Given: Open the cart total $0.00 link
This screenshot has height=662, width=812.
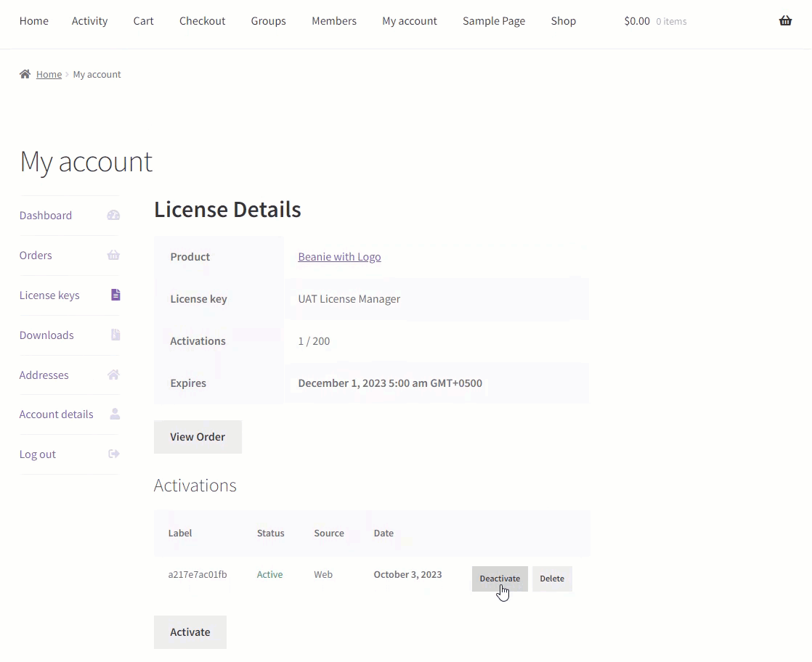Looking at the screenshot, I should (x=637, y=21).
